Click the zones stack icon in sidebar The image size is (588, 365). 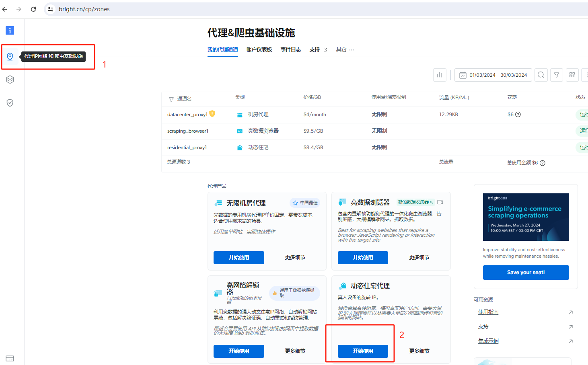point(10,79)
